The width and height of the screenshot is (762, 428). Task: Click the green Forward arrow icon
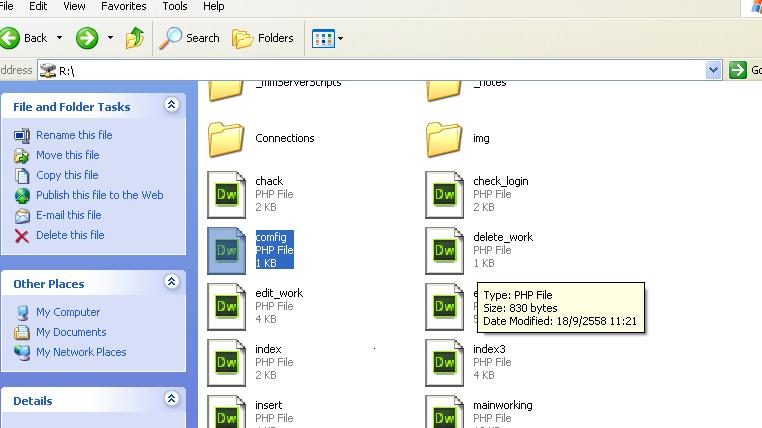pos(87,38)
